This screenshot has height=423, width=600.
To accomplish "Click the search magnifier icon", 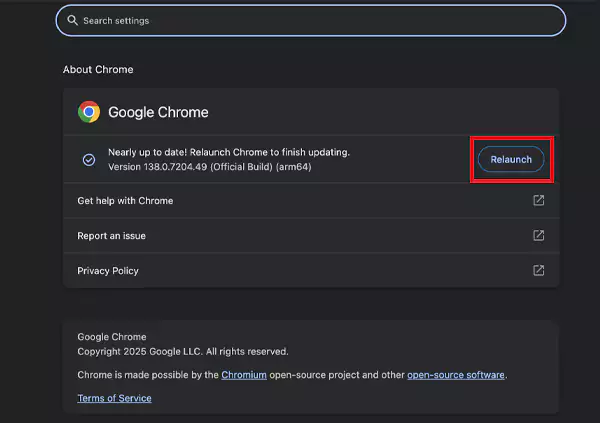I will pos(72,20).
